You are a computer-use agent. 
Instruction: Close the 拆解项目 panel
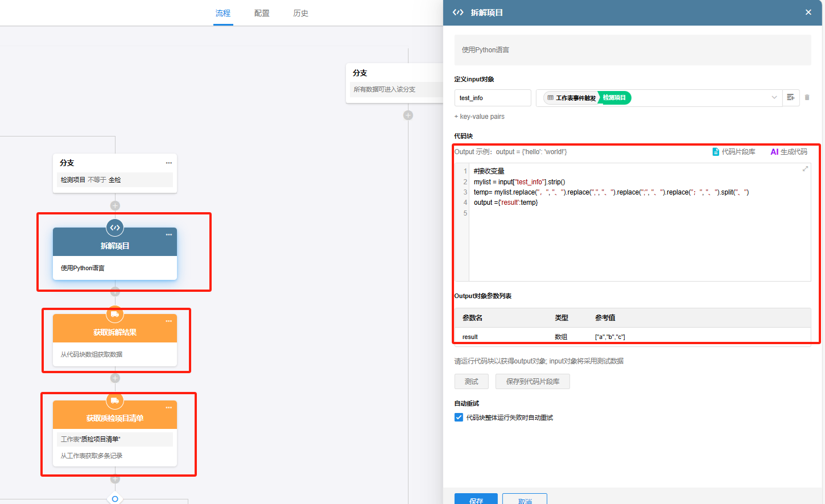(808, 13)
